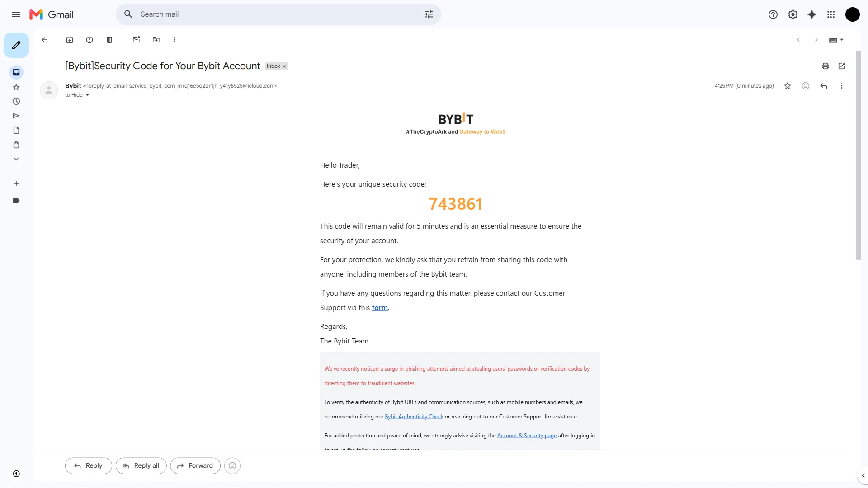Open the Gemini sparkle icon
Image resolution: width=868 pixels, height=488 pixels.
click(x=812, y=14)
